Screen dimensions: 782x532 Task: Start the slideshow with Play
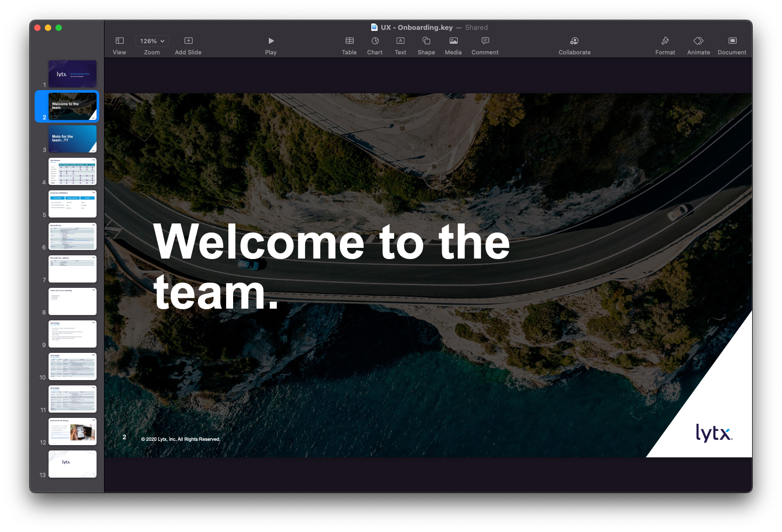click(271, 41)
